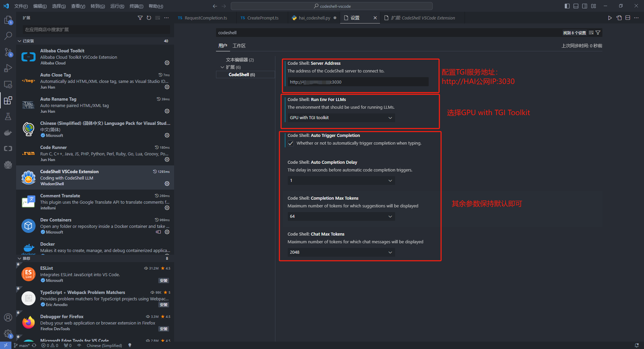The image size is (644, 349).
Task: Open the Manage gear in activity bar
Action: click(x=8, y=334)
